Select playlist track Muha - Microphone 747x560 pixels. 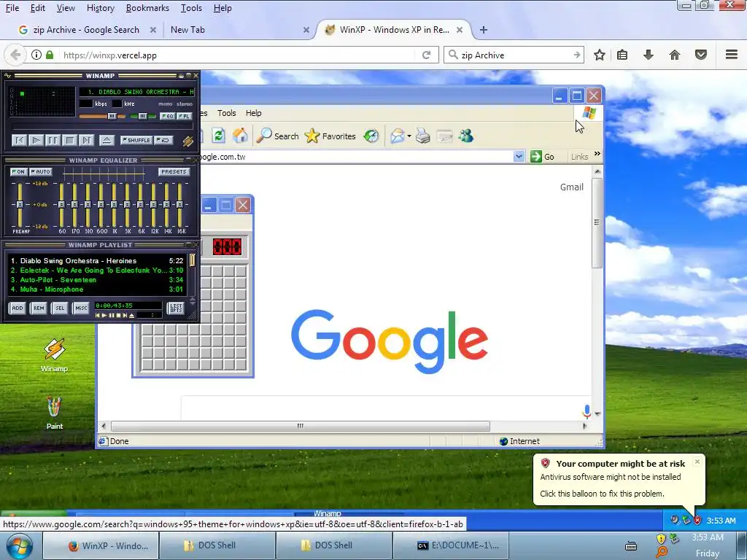(97, 289)
